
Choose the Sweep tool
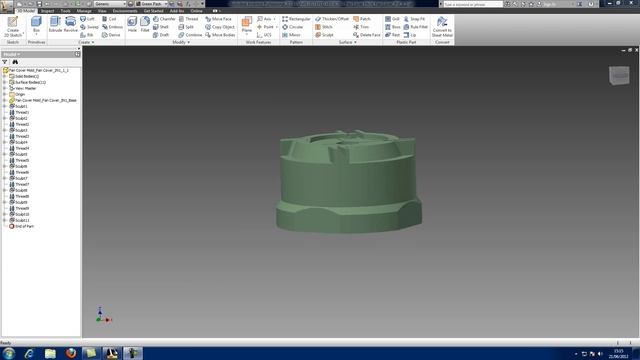pos(89,27)
